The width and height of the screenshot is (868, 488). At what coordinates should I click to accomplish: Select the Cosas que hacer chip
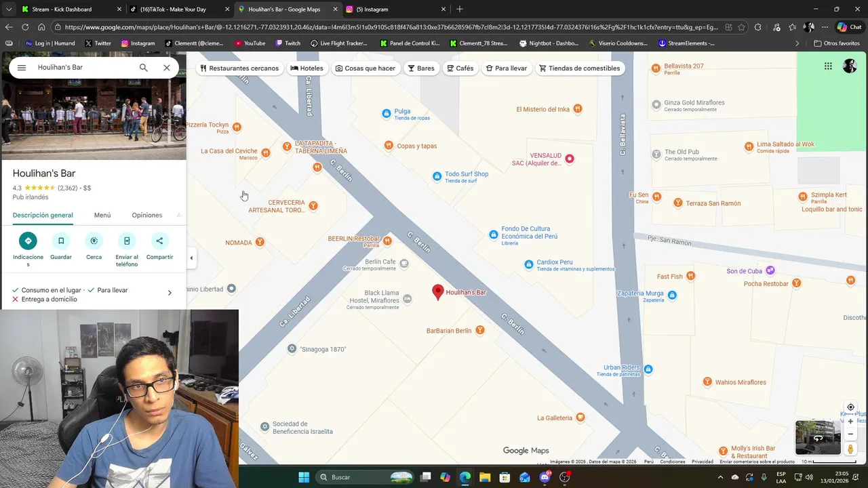click(366, 68)
